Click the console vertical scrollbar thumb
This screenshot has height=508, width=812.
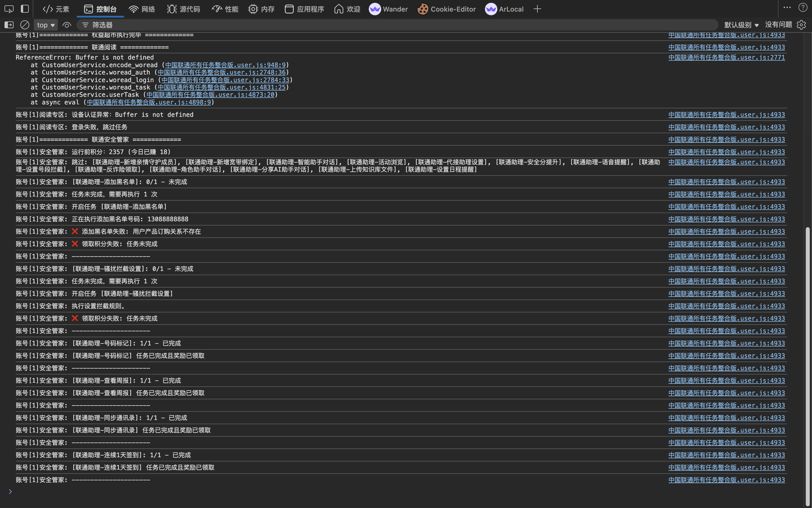coord(808,366)
